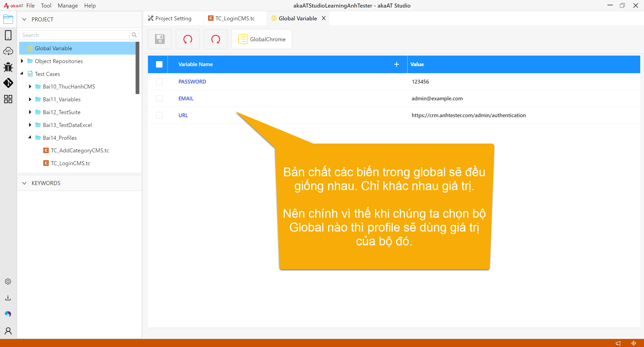644x347 pixels.
Task: Open TC_LoginCMS.tc in project tree
Action: (70, 163)
